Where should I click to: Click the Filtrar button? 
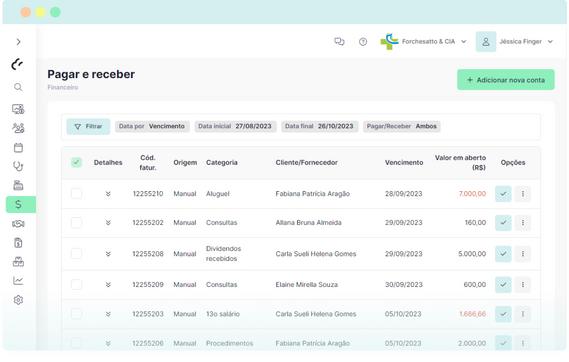click(88, 127)
